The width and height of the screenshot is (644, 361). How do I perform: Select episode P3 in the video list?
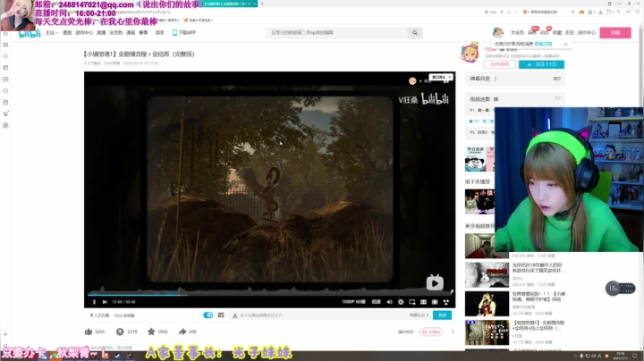(x=482, y=132)
